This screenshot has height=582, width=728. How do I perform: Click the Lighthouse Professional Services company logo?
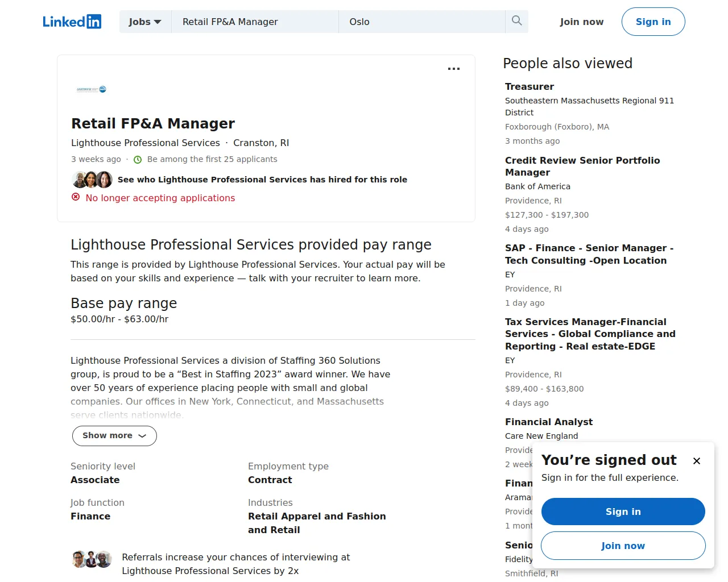point(92,89)
